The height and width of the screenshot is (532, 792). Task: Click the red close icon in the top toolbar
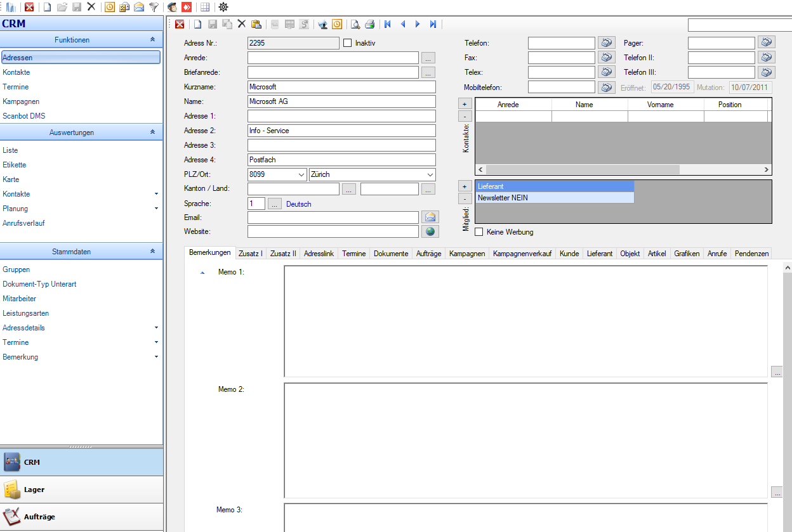(x=29, y=7)
